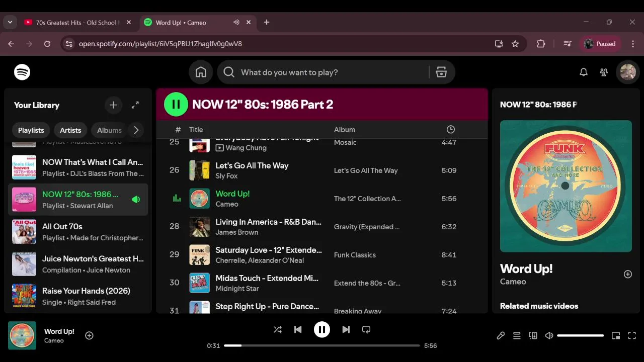Open the What's New notifications bell

584,72
